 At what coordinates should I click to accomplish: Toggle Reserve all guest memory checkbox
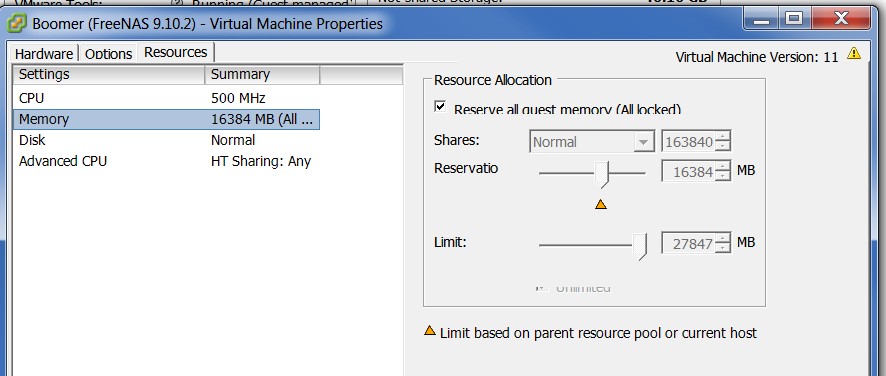(440, 106)
